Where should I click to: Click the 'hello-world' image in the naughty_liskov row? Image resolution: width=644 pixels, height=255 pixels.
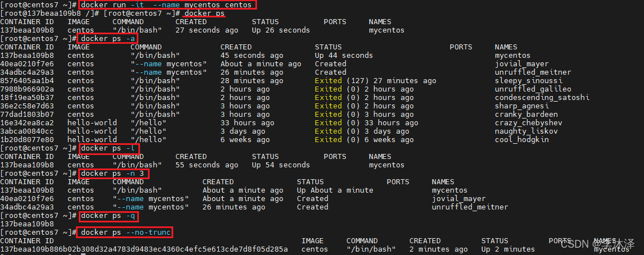click(92, 131)
